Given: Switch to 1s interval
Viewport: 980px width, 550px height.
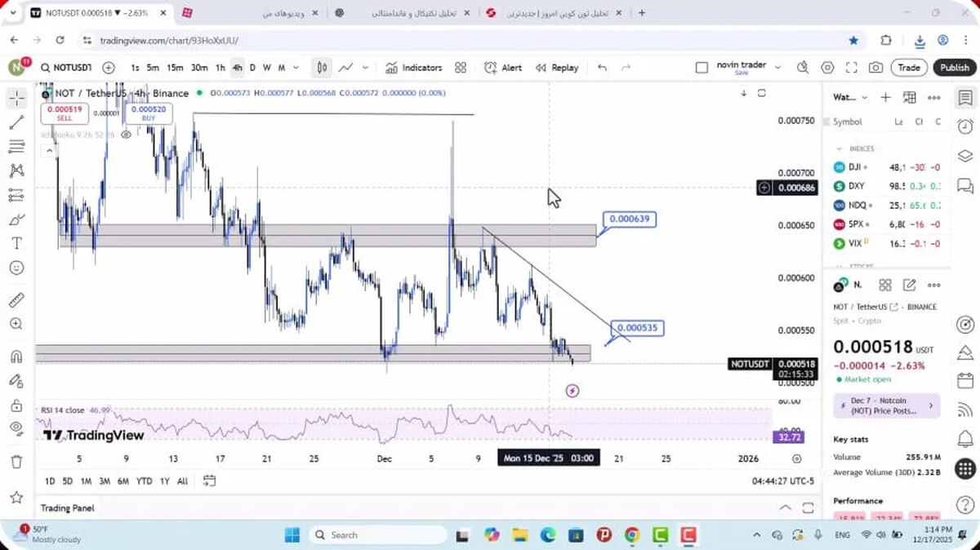Looking at the screenshot, I should pyautogui.click(x=135, y=68).
